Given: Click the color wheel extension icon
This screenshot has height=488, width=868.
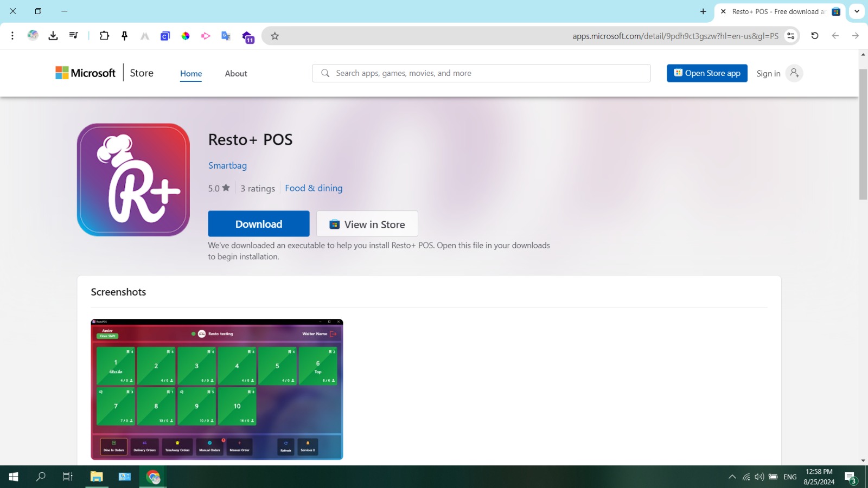Looking at the screenshot, I should click(x=186, y=36).
